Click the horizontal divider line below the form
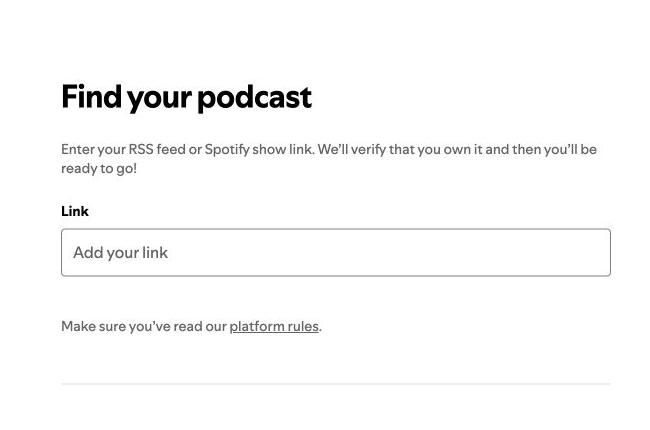Viewport: 650px width, 430px height. [x=336, y=384]
